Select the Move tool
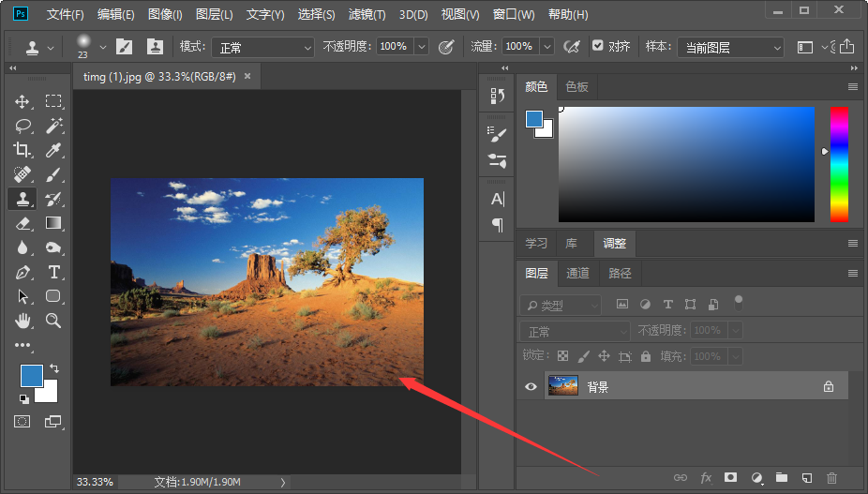Viewport: 868px width, 494px height. [22, 101]
